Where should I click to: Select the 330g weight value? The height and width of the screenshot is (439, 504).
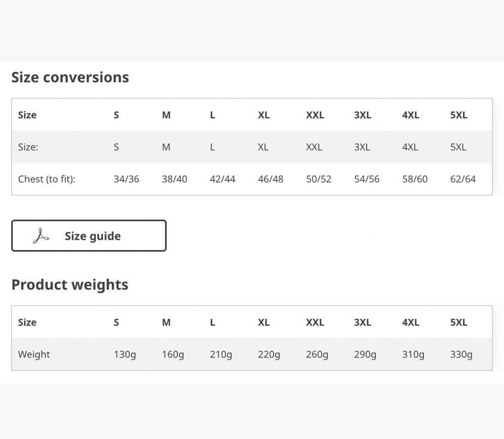[x=461, y=355]
